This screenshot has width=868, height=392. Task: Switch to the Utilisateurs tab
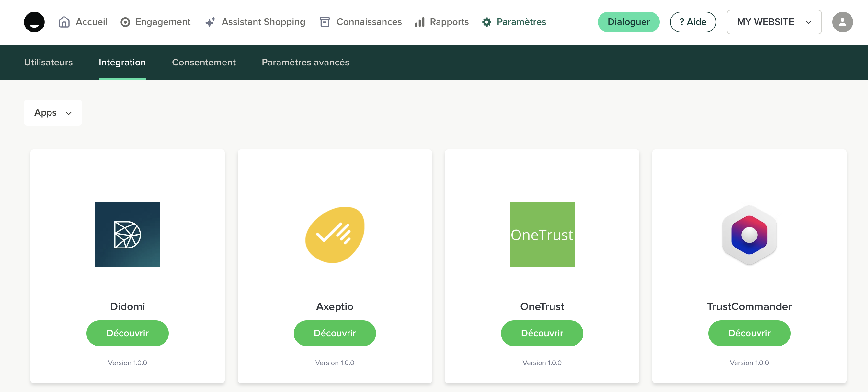coord(48,62)
